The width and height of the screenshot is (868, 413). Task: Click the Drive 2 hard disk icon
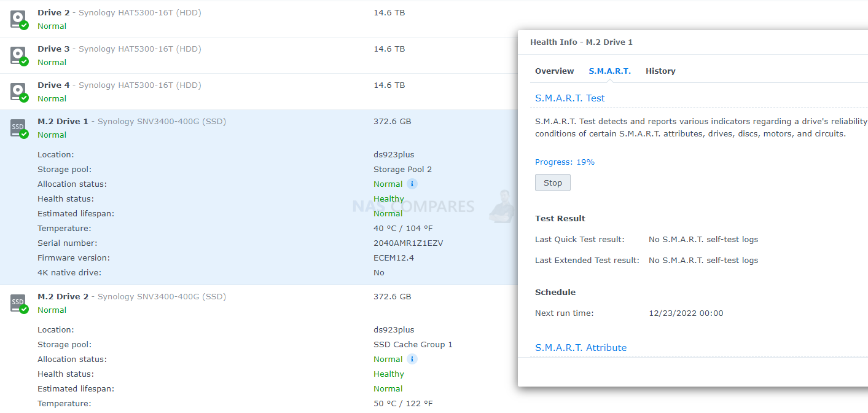pos(19,20)
